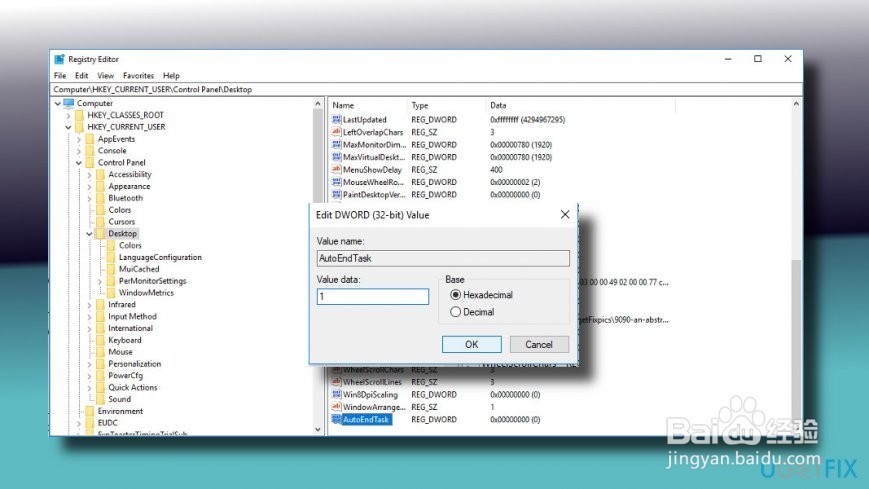The width and height of the screenshot is (869, 489).
Task: Click the LastUpdated DWORD value icon
Action: point(336,119)
